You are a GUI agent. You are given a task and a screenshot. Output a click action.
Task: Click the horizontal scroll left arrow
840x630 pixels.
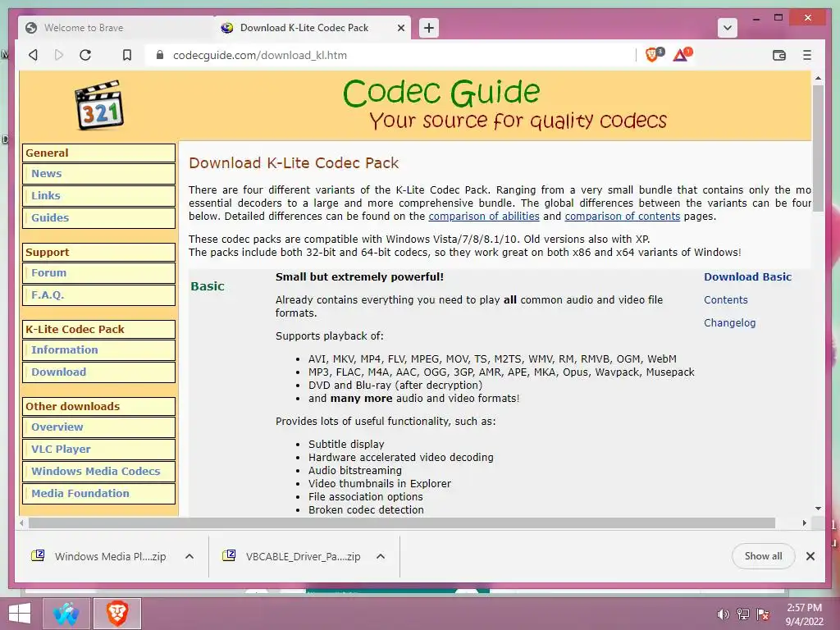click(x=21, y=523)
